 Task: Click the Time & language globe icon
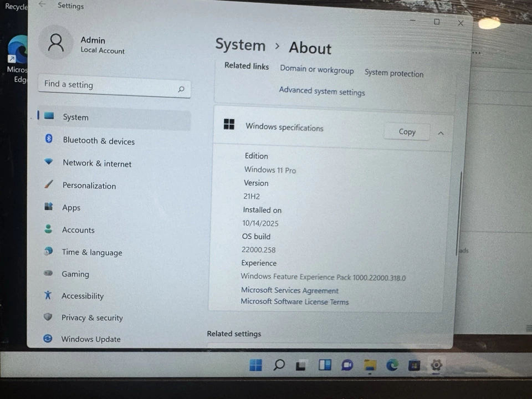(x=48, y=251)
